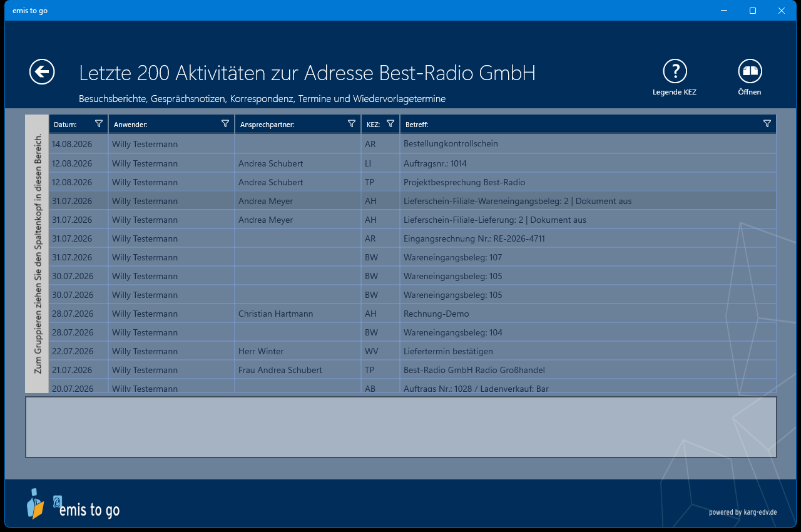Select Lieferschein-Filiale-Lieferung: 2 row
Image resolution: width=801 pixels, height=532 pixels.
pos(412,220)
